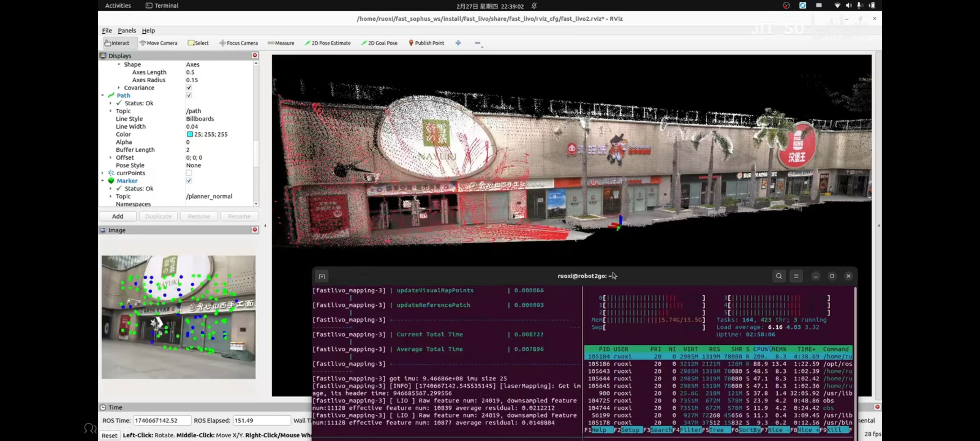The image size is (980, 441).
Task: Click the Add display button
Action: point(118,216)
